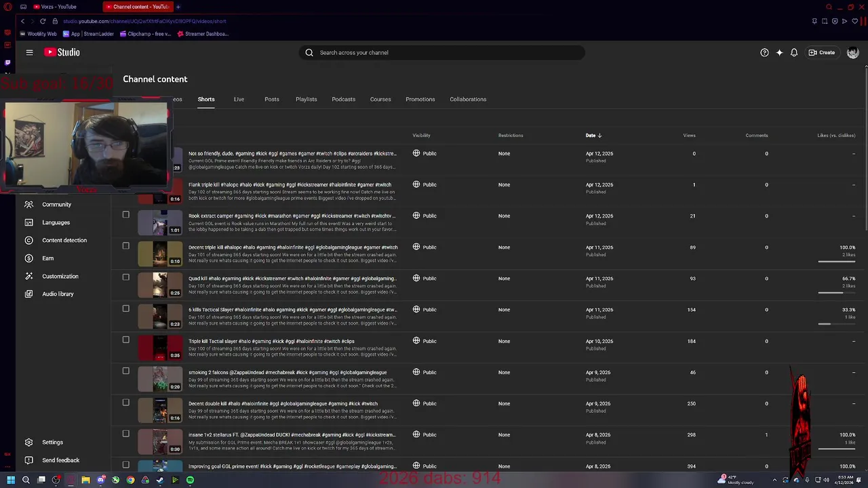Click the Community sidebar icon
Image resolution: width=868 pixels, height=488 pixels.
click(28, 204)
